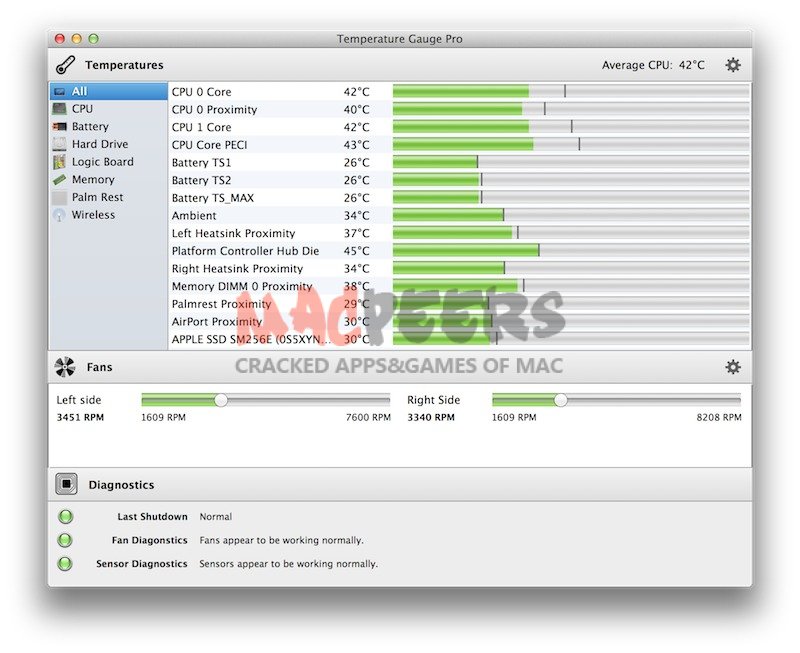
Task: Select the Hard Drive category
Action: coord(109,144)
